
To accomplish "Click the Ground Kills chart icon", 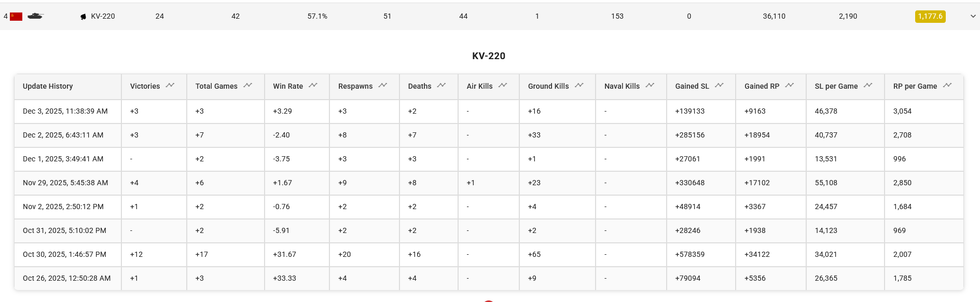I will click(579, 86).
